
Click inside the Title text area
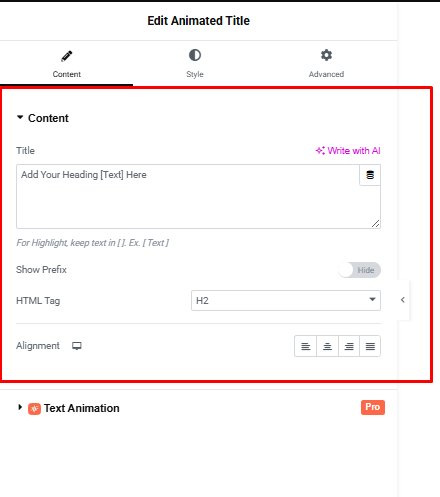[188, 197]
